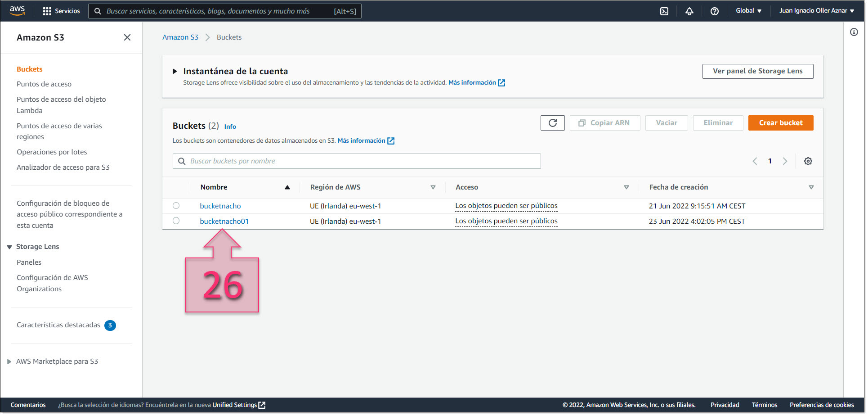868x416 pixels.
Task: Collapse the Storage Lens section
Action: tap(10, 246)
